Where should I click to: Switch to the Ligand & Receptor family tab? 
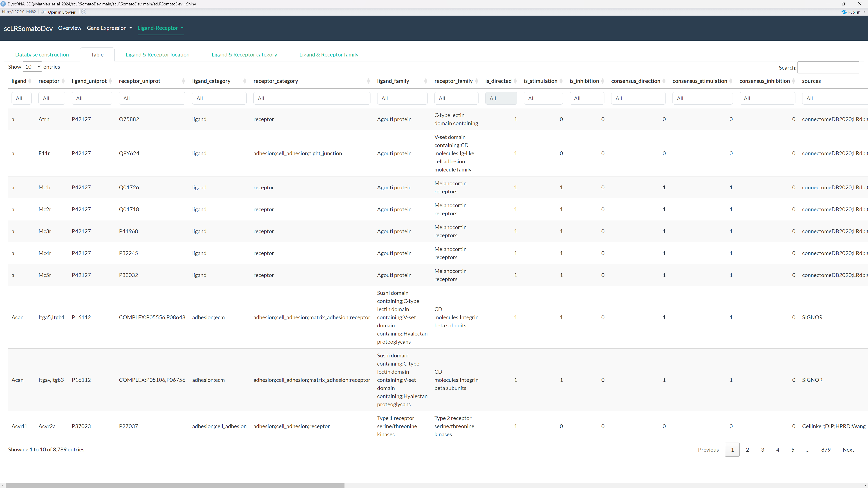pyautogui.click(x=328, y=54)
